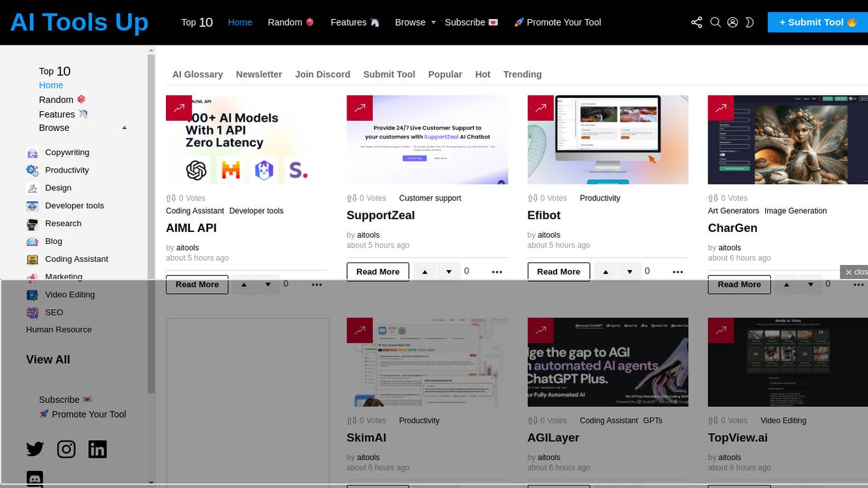868x488 pixels.
Task: Open Subscribe in the top navigation
Action: click(472, 22)
